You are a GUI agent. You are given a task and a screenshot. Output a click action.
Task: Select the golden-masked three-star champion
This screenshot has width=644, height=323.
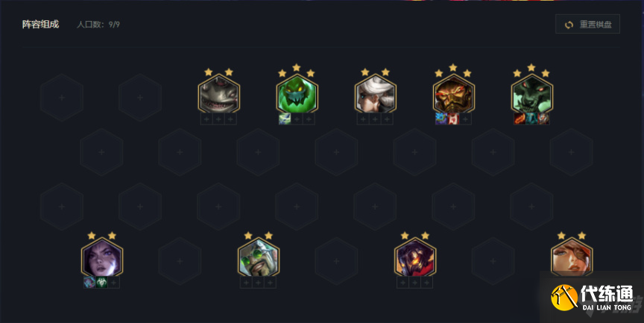(454, 94)
